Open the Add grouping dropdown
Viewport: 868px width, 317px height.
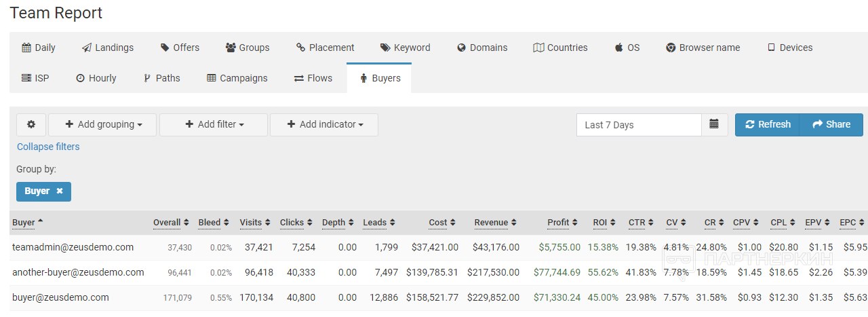pyautogui.click(x=103, y=125)
